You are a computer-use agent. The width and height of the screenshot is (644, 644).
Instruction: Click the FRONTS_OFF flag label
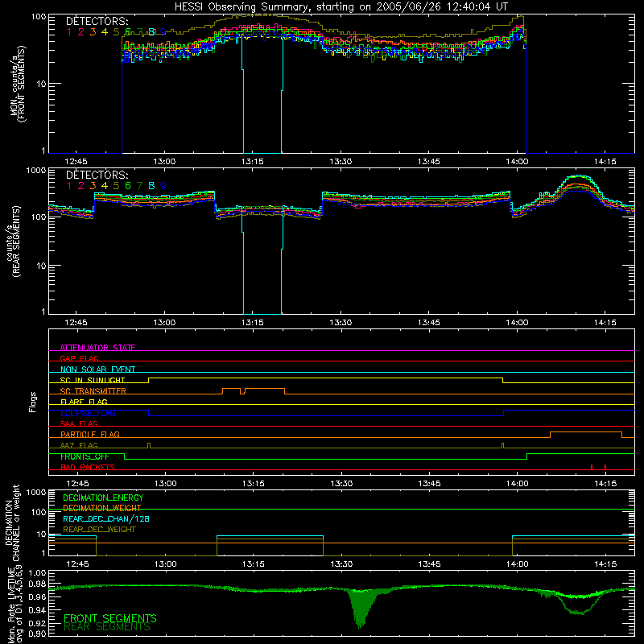point(85,456)
